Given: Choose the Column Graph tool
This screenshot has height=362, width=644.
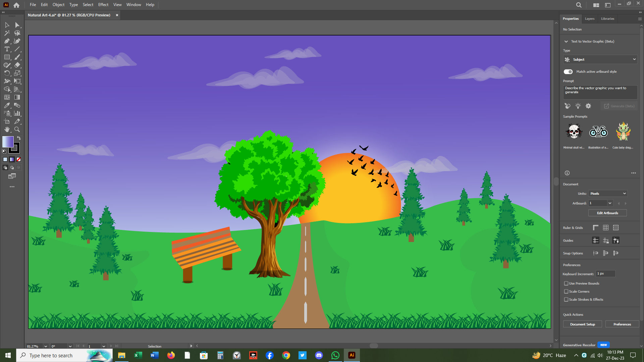Looking at the screenshot, I should tap(17, 114).
